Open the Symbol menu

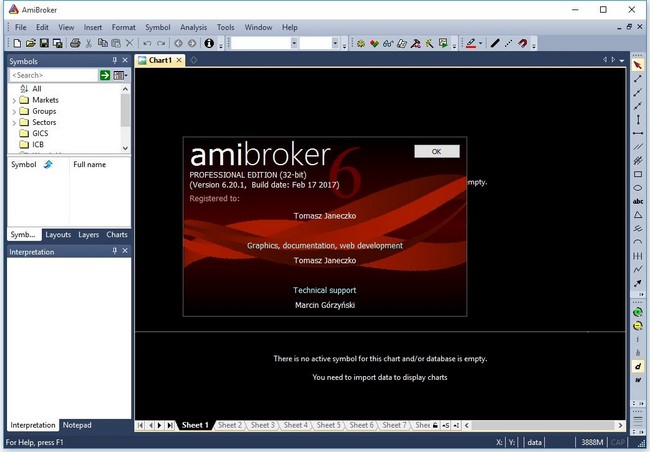point(158,27)
